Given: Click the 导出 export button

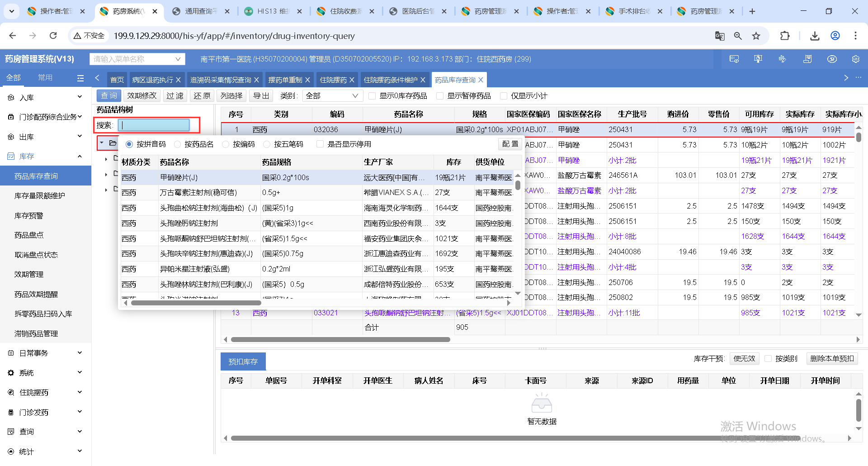Looking at the screenshot, I should tap(261, 96).
